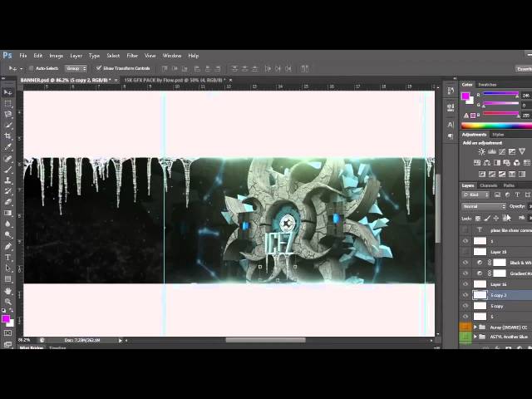The height and width of the screenshot is (399, 532).
Task: Select the Eyedropper tool
Action: [x=7, y=147]
